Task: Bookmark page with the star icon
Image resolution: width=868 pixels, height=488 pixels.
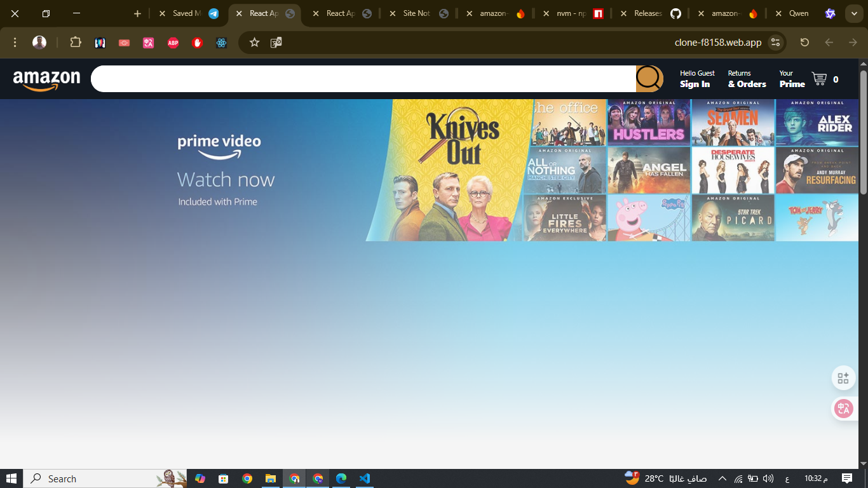Action: pos(254,43)
